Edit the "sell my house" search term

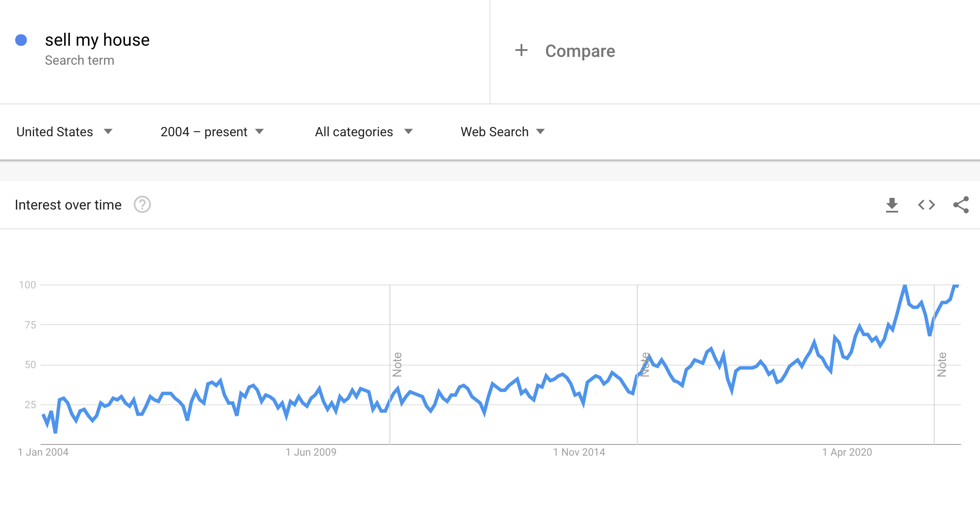click(x=97, y=40)
